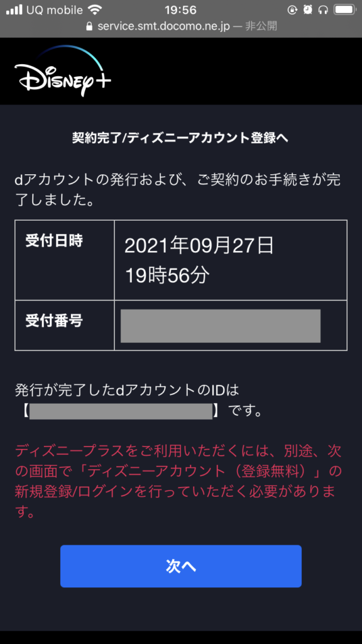362x644 pixels.
Task: Tap the 契約完了/ディズニーアカウント登録へ heading
Action: click(x=180, y=138)
